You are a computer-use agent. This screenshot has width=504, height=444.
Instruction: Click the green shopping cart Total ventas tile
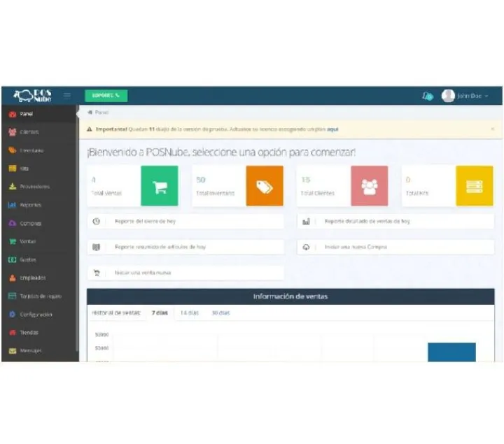(159, 186)
